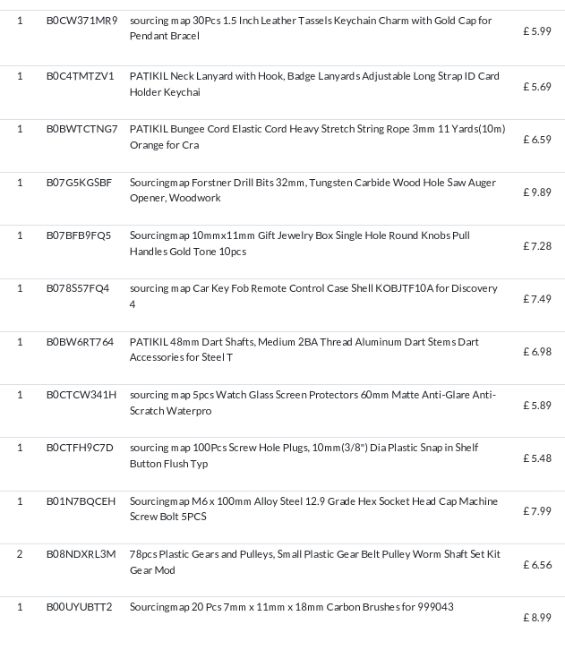
Task: Click ASIN B0CTCW341H
Action: point(81,395)
